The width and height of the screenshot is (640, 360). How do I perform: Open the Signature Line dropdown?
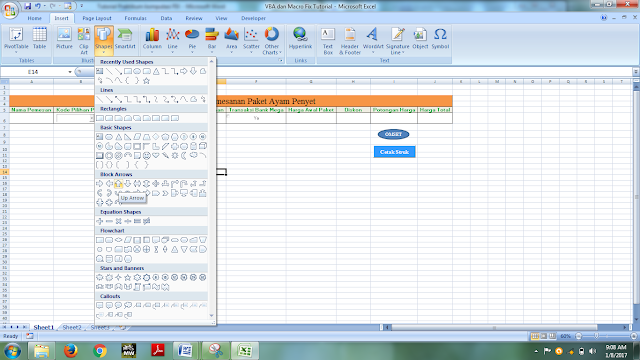398,40
